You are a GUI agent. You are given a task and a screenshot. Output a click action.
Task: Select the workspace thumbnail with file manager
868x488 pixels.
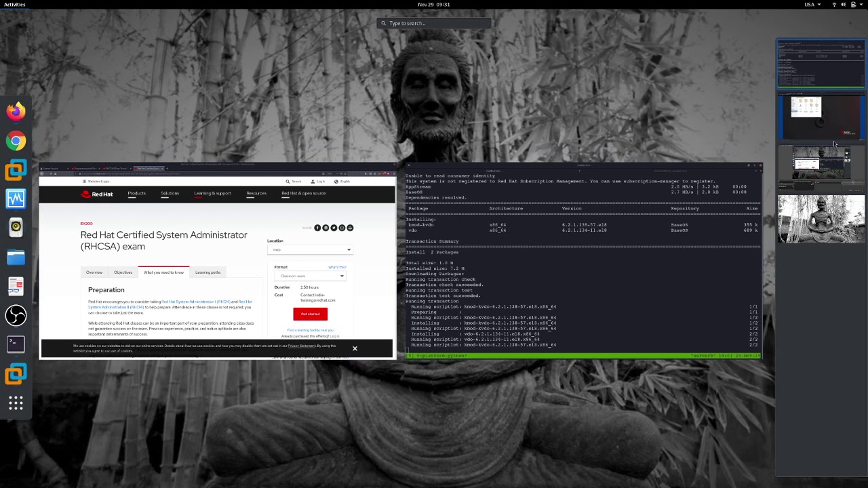[821, 118]
